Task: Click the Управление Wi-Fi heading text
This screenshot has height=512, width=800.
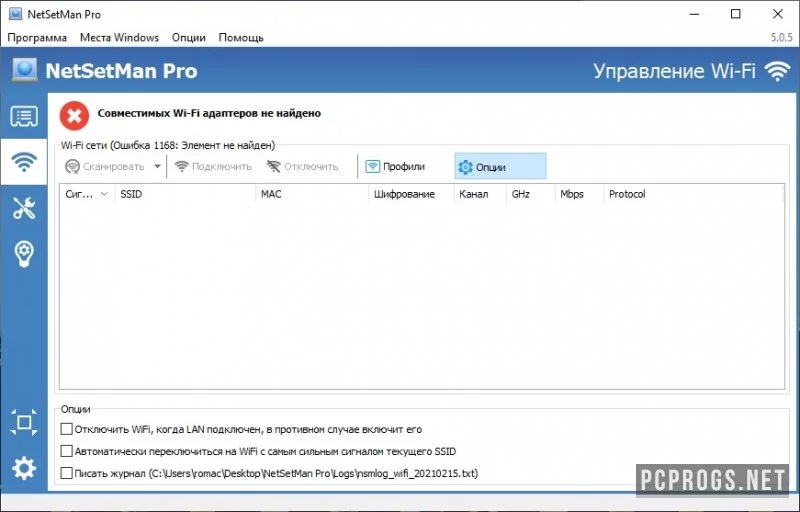Action: coord(674,71)
